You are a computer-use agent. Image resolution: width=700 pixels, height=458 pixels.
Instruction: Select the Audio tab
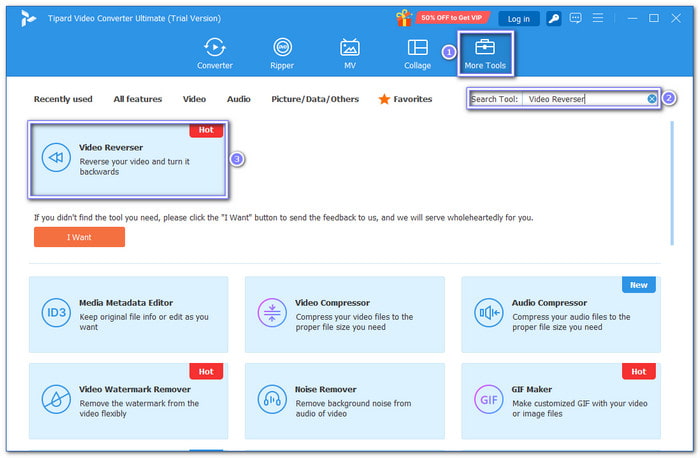[x=238, y=99]
